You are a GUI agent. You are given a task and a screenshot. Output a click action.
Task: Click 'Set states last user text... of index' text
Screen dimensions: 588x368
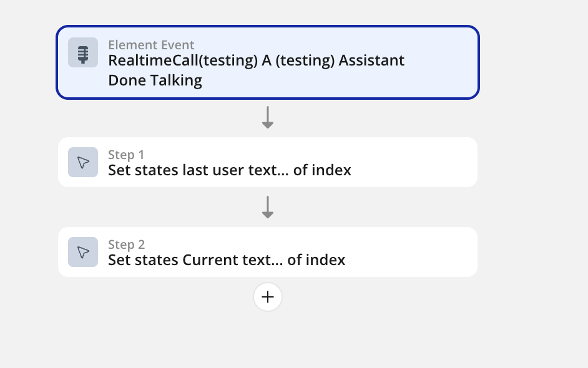point(230,170)
